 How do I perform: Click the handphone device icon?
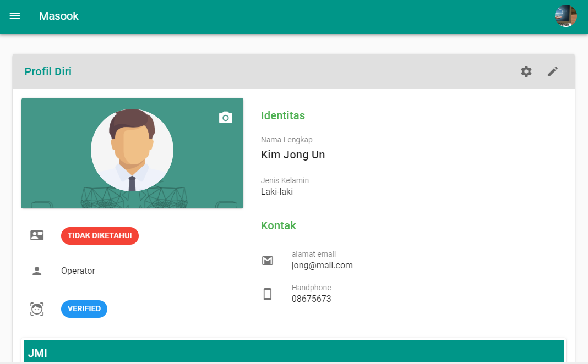point(268,294)
